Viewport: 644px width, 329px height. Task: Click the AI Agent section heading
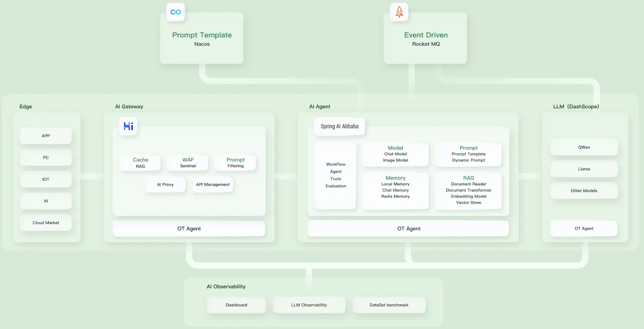pyautogui.click(x=320, y=107)
